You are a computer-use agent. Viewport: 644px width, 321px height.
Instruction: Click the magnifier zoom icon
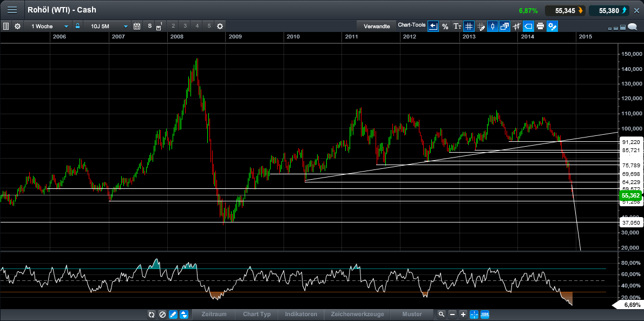pos(442,315)
